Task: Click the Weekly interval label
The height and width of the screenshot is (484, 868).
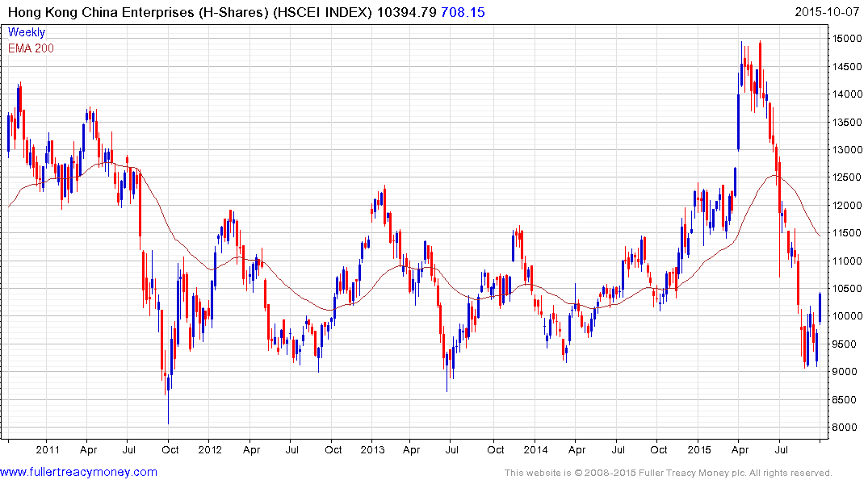Action: tap(27, 32)
